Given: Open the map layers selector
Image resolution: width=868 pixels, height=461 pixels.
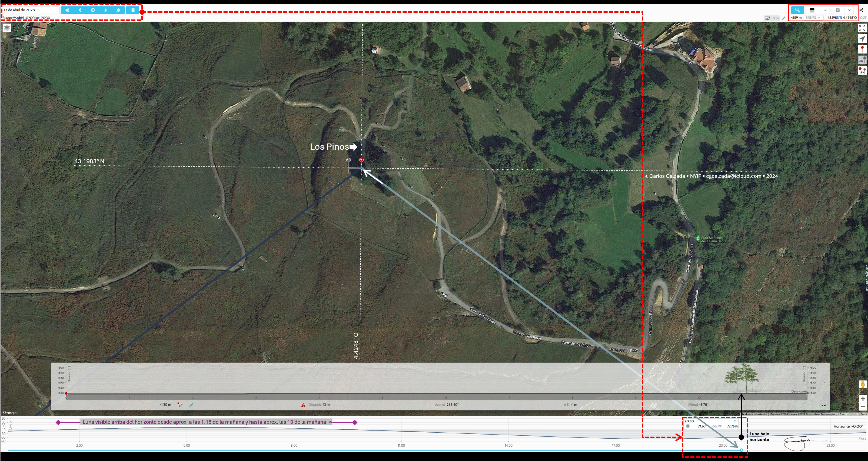Looking at the screenshot, I should [7, 28].
